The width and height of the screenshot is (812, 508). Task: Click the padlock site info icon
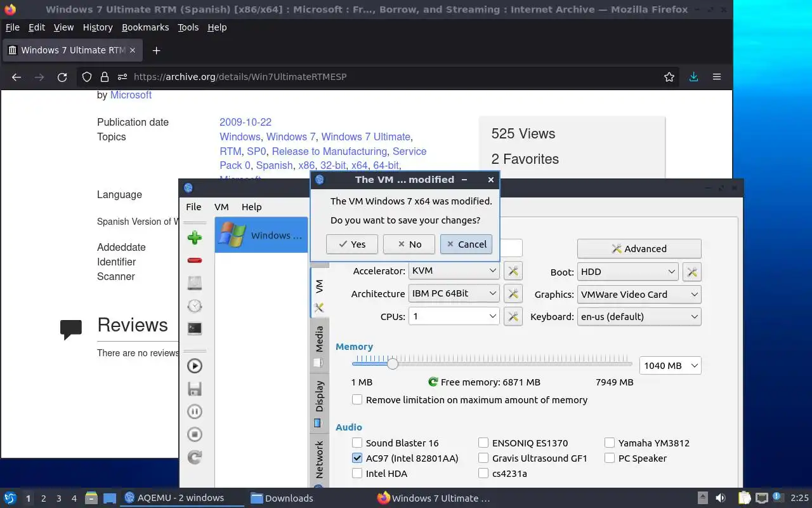click(105, 77)
